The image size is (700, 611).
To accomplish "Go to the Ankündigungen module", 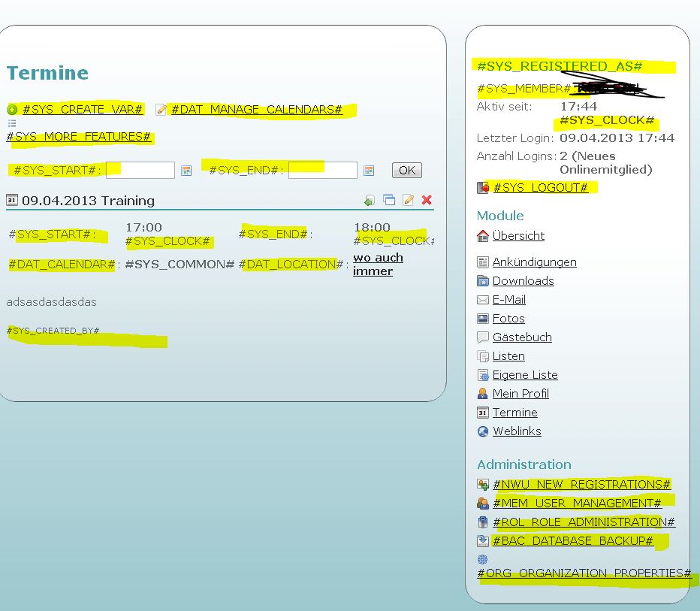I will click(x=534, y=262).
